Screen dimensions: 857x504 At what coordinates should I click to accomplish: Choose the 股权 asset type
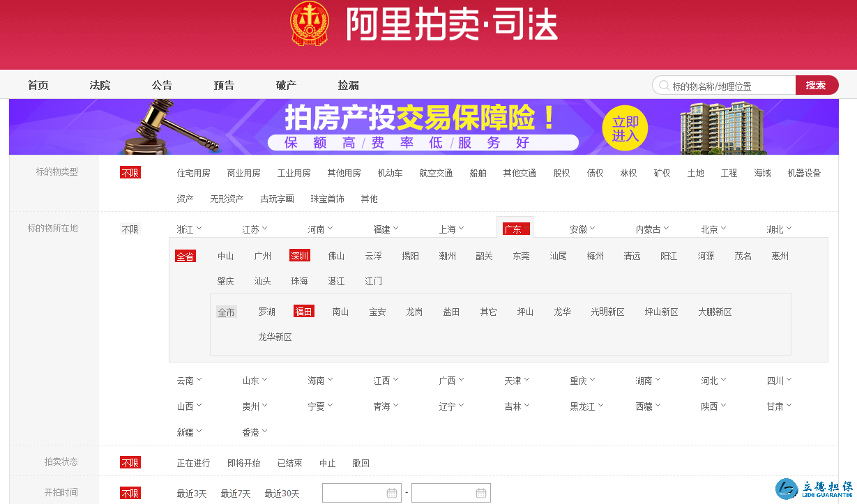(x=562, y=173)
